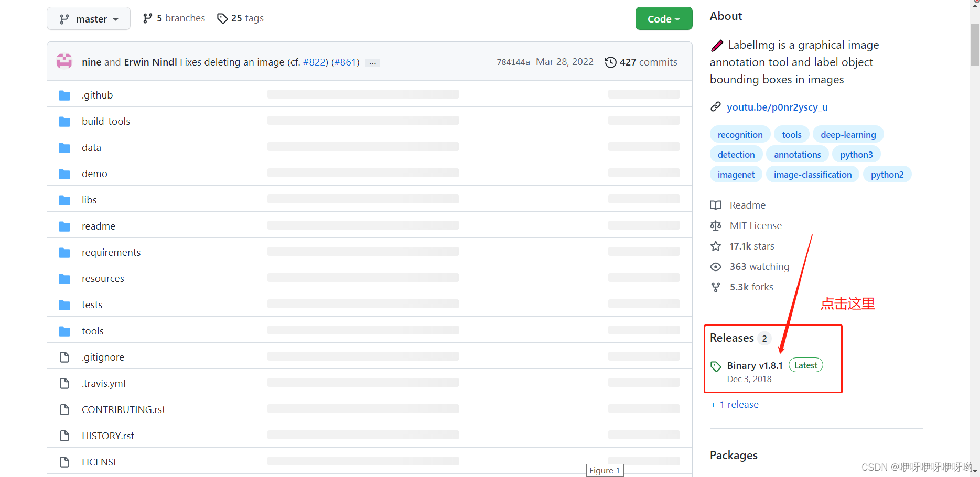
Task: View the MIT License link
Action: pyautogui.click(x=746, y=225)
